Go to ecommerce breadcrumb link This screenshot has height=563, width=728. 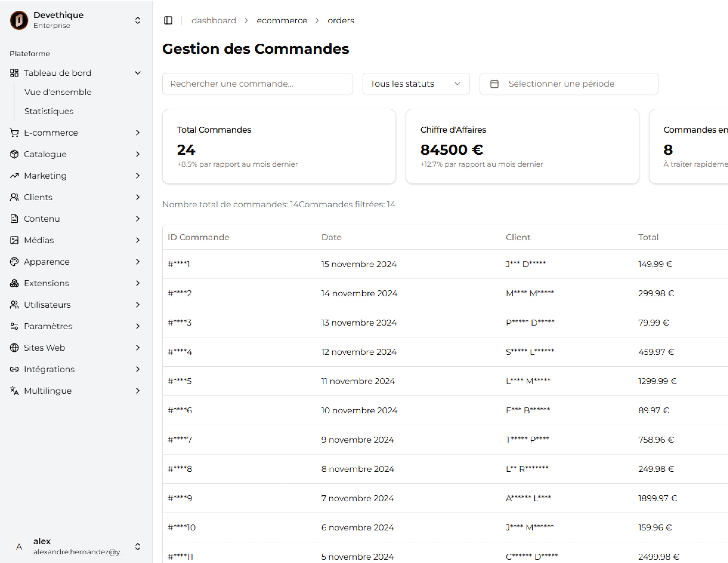(x=282, y=20)
